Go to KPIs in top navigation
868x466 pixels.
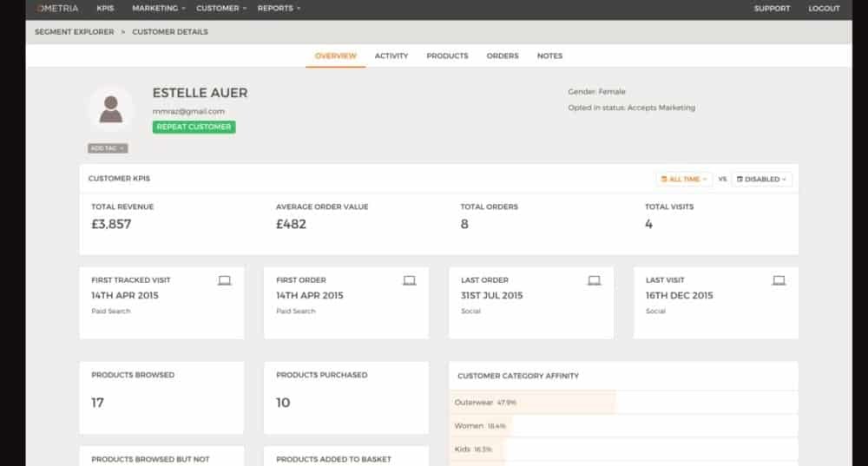[x=106, y=9]
